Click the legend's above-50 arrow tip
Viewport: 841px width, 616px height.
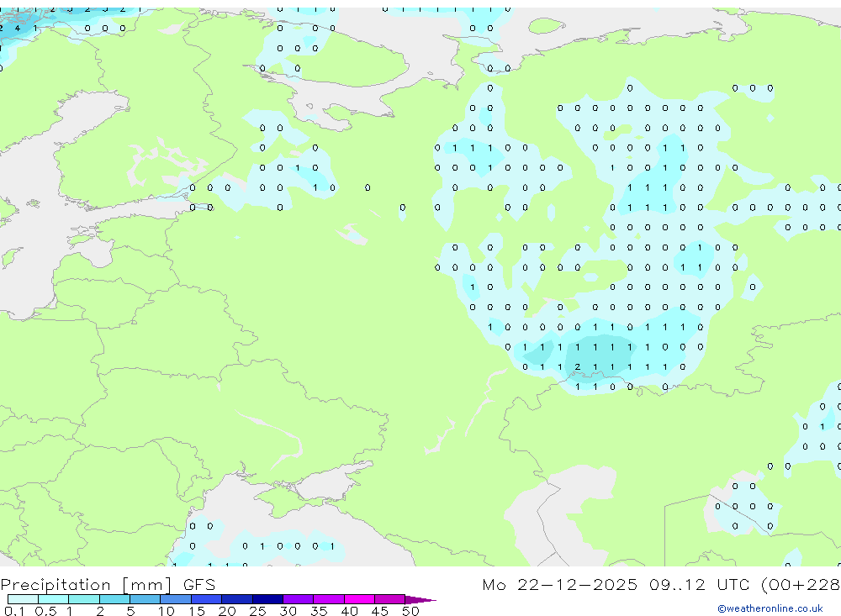(421, 600)
